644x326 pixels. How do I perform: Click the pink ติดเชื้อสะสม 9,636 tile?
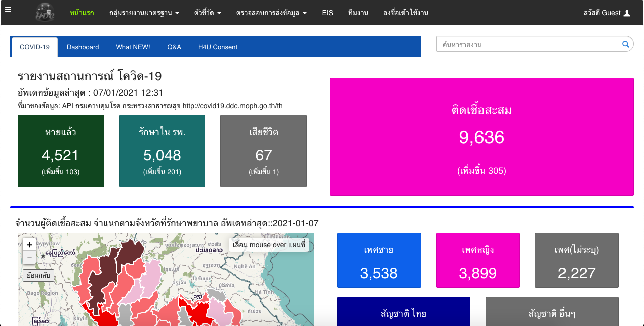[481, 137]
